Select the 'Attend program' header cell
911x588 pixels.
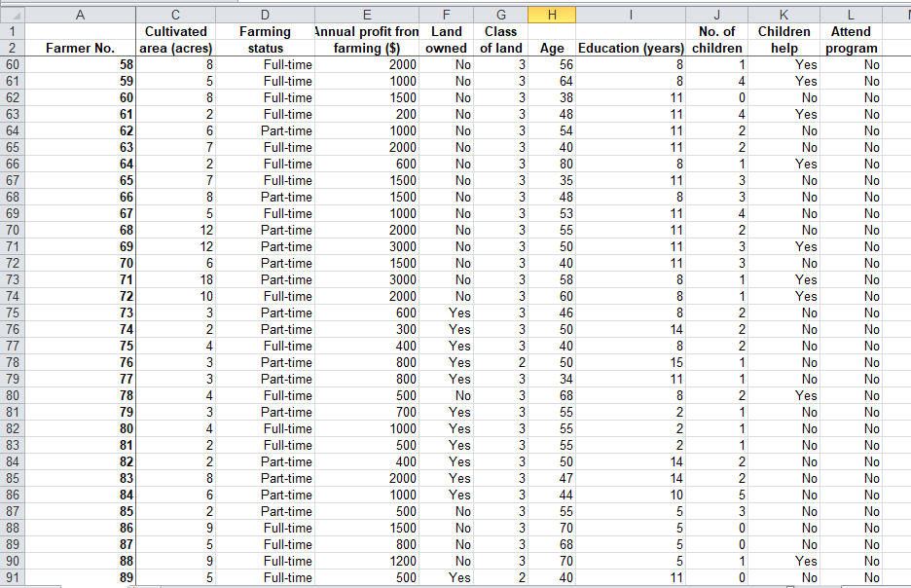pos(850,39)
